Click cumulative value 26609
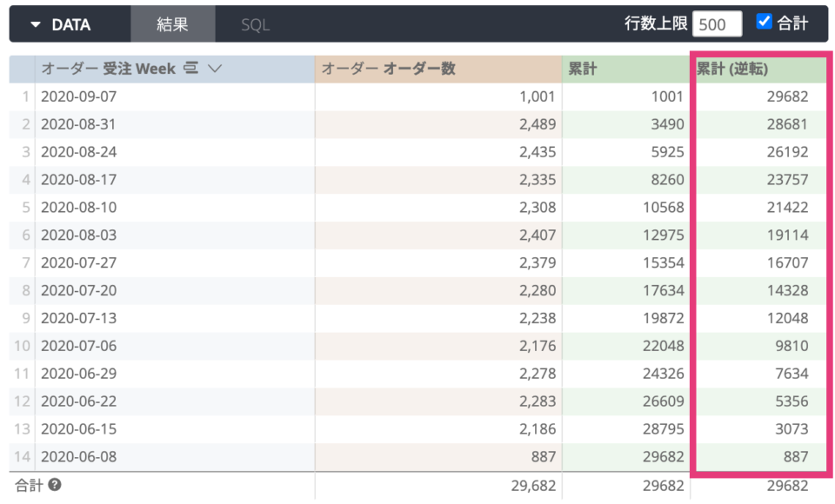The width and height of the screenshot is (835, 504). coord(664,401)
